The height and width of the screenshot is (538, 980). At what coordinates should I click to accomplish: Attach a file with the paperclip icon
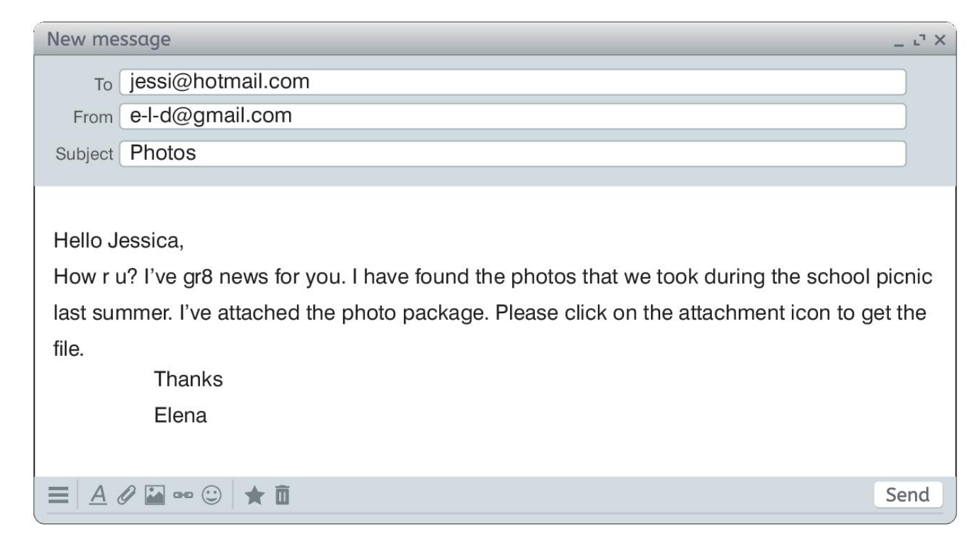[x=126, y=495]
